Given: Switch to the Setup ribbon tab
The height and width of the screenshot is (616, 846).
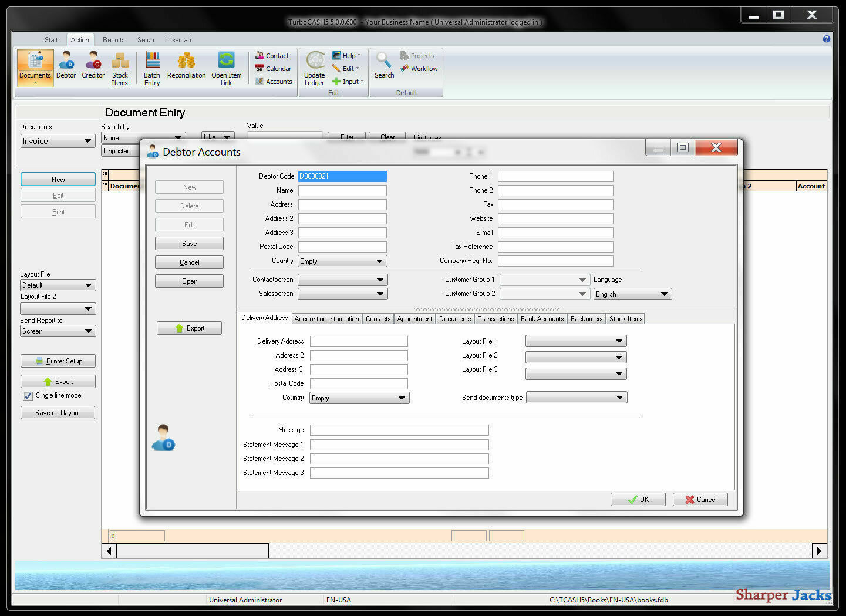Looking at the screenshot, I should 146,40.
